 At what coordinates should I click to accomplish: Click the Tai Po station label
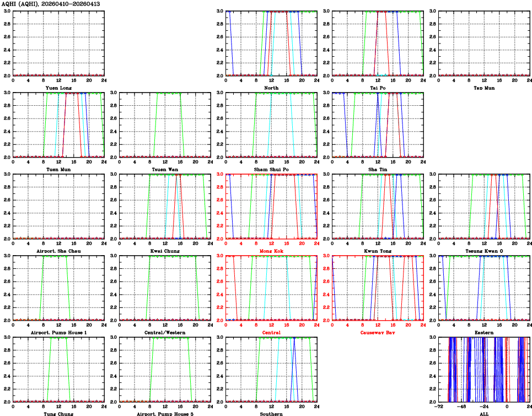tap(378, 88)
